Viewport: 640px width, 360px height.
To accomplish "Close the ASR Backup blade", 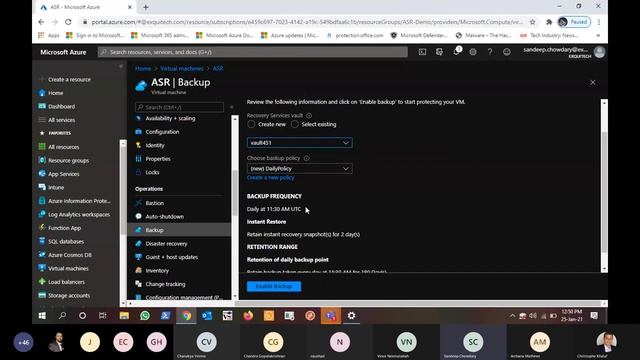I will [x=593, y=82].
